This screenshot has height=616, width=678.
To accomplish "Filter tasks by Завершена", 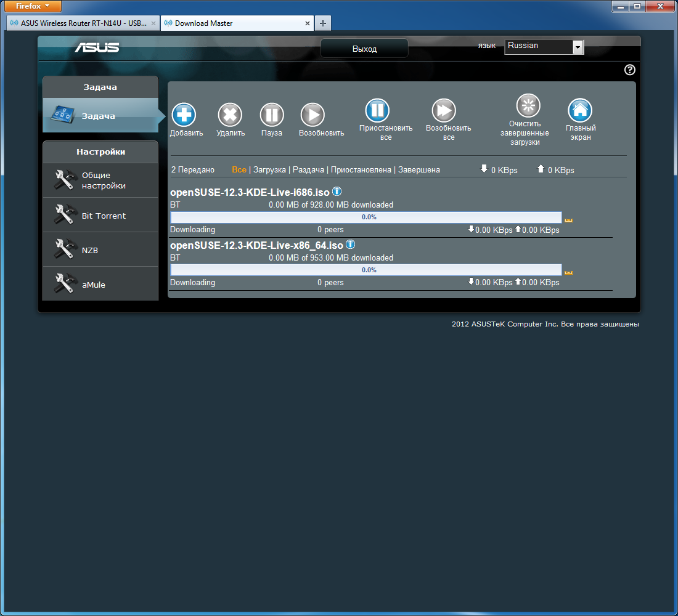I will pos(419,170).
